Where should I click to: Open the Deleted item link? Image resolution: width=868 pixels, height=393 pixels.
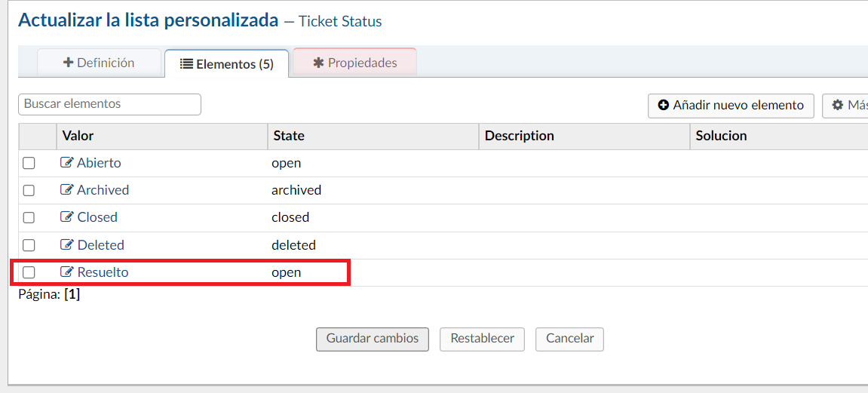tap(100, 245)
